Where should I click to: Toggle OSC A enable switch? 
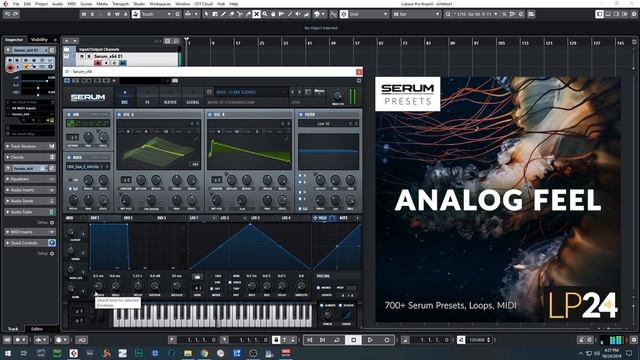click(x=119, y=115)
